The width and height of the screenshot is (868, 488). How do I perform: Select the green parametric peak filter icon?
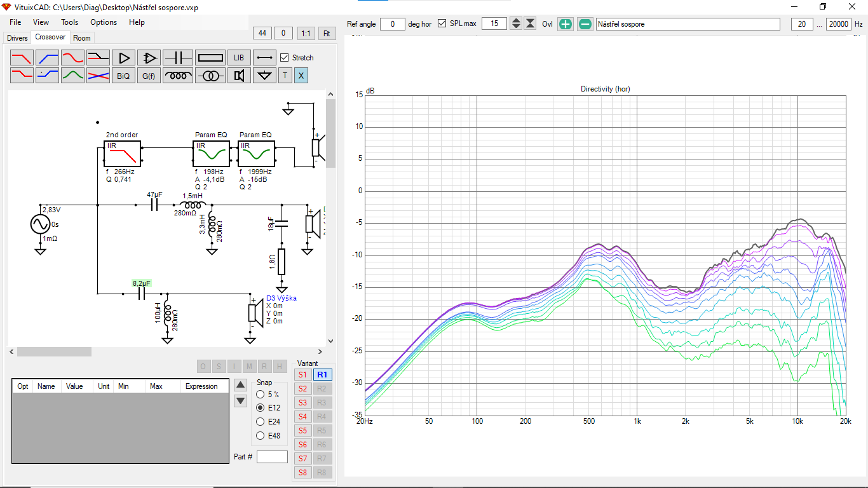coord(73,76)
